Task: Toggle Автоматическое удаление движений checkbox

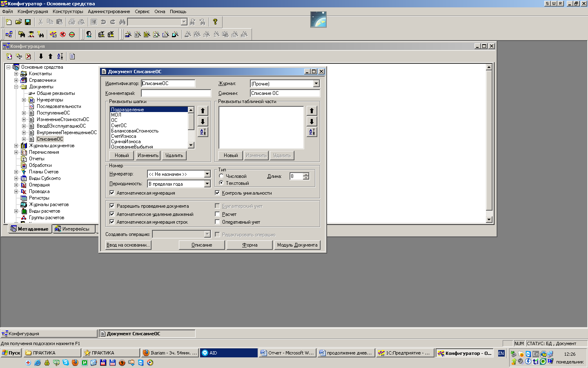Action: coord(112,214)
